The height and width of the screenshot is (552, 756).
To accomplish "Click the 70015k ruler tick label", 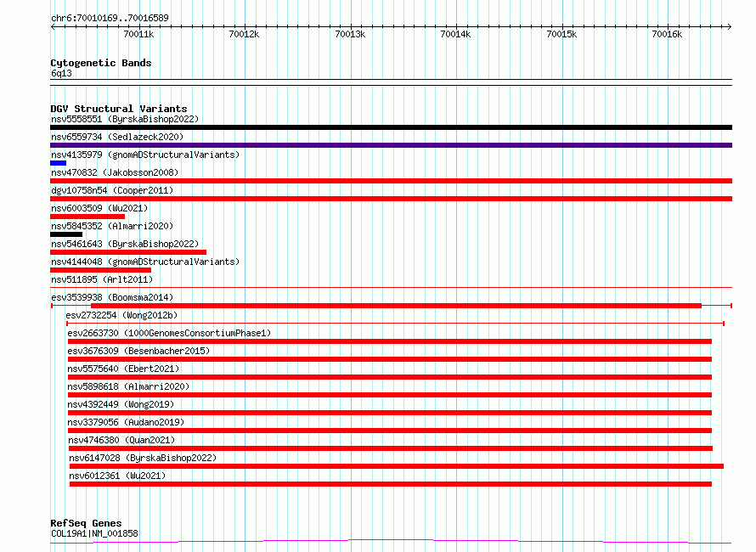I will (561, 34).
